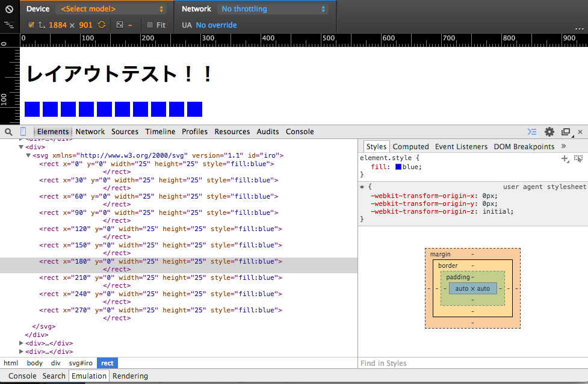Open the DOM Breakpoints sidebar tab
This screenshot has height=384, width=588.
pos(524,147)
